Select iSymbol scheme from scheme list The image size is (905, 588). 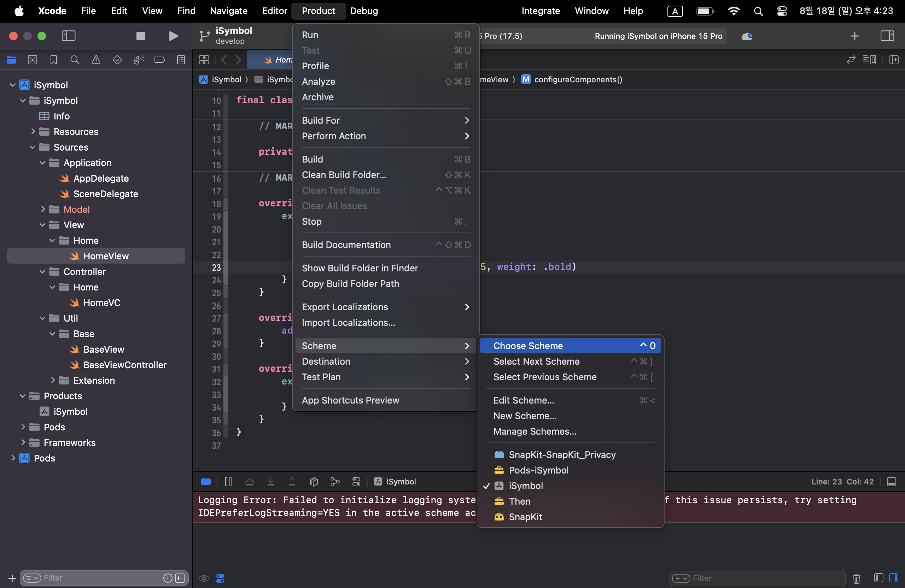tap(526, 486)
